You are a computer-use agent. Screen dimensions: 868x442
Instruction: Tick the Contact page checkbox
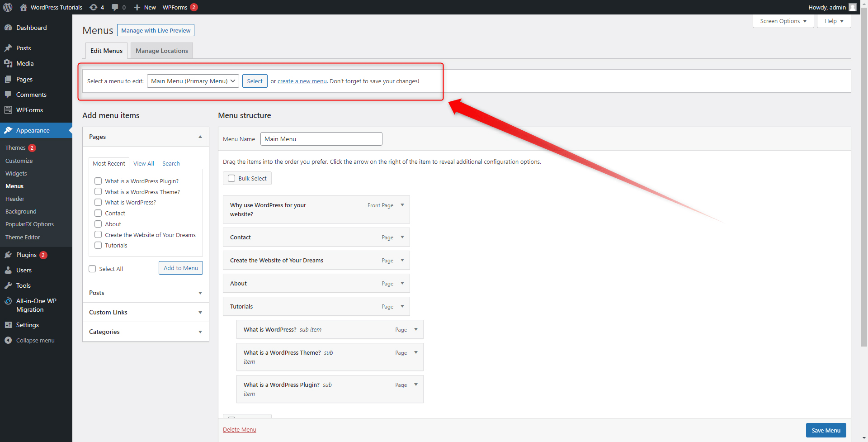pyautogui.click(x=98, y=213)
